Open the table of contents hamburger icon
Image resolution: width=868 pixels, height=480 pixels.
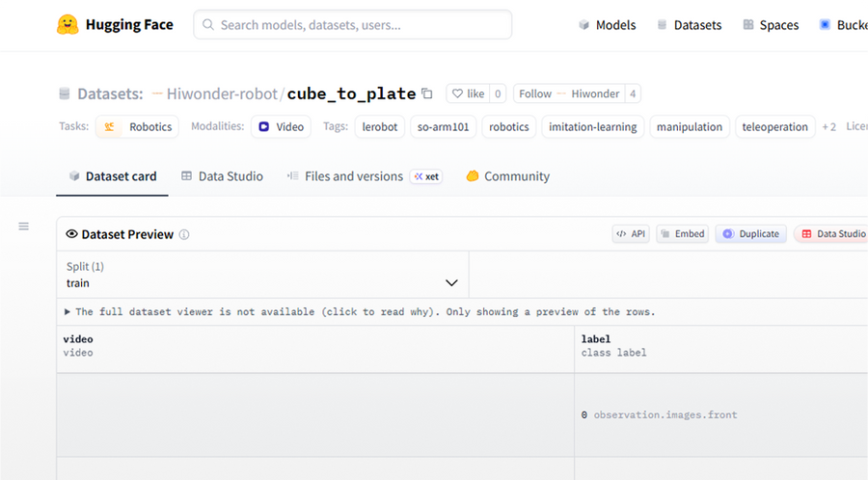point(24,227)
